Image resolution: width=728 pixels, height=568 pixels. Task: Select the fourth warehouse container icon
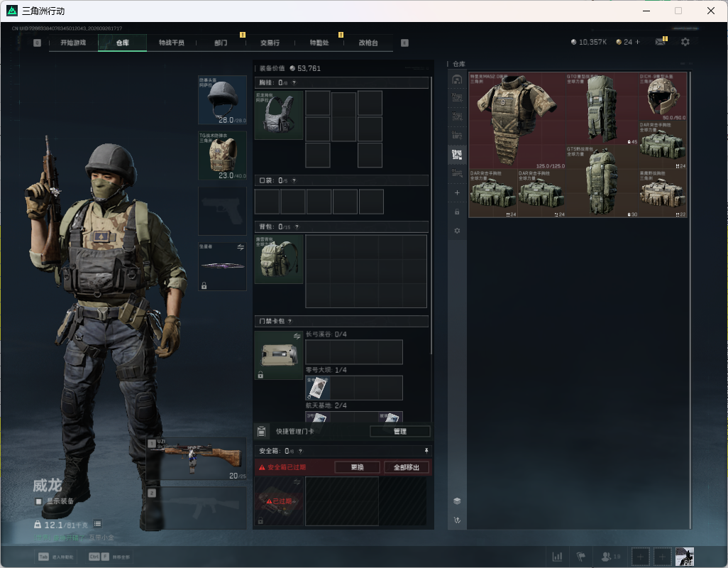coord(457,136)
